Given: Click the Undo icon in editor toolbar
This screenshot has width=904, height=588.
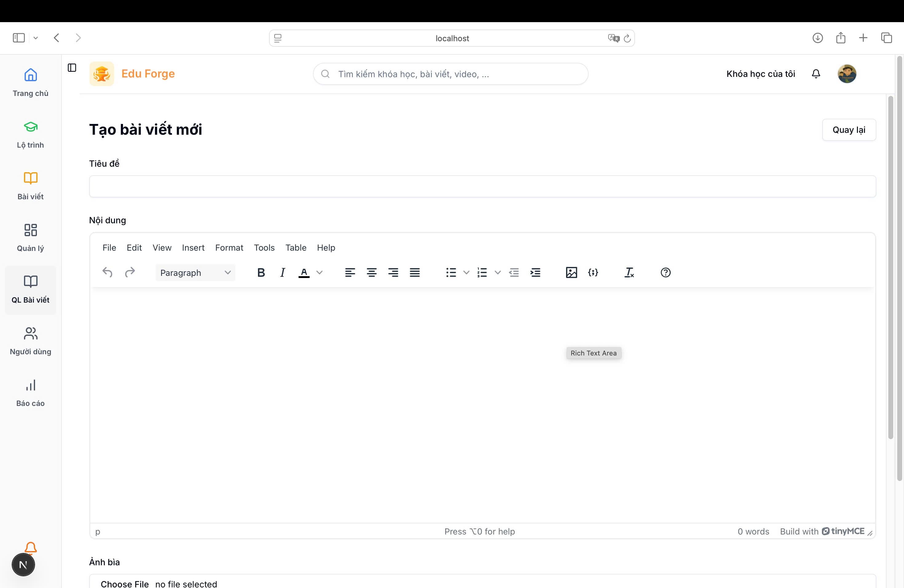Looking at the screenshot, I should coord(108,272).
